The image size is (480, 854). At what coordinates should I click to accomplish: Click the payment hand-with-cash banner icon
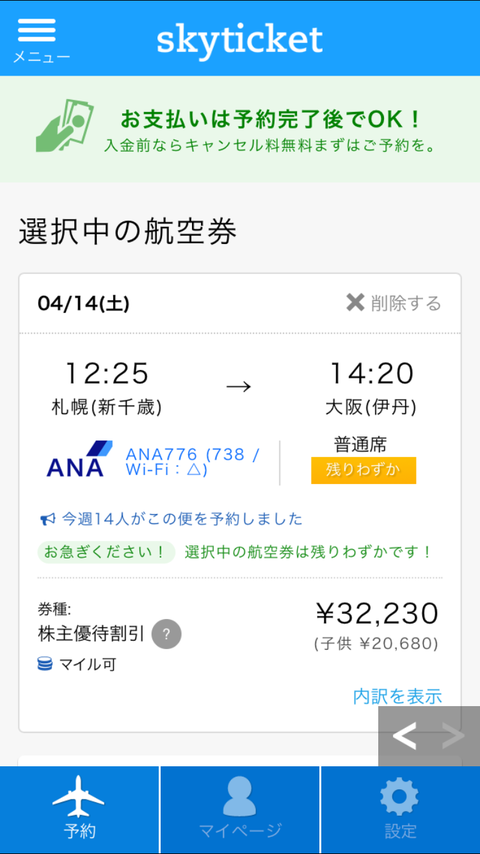pyautogui.click(x=65, y=125)
